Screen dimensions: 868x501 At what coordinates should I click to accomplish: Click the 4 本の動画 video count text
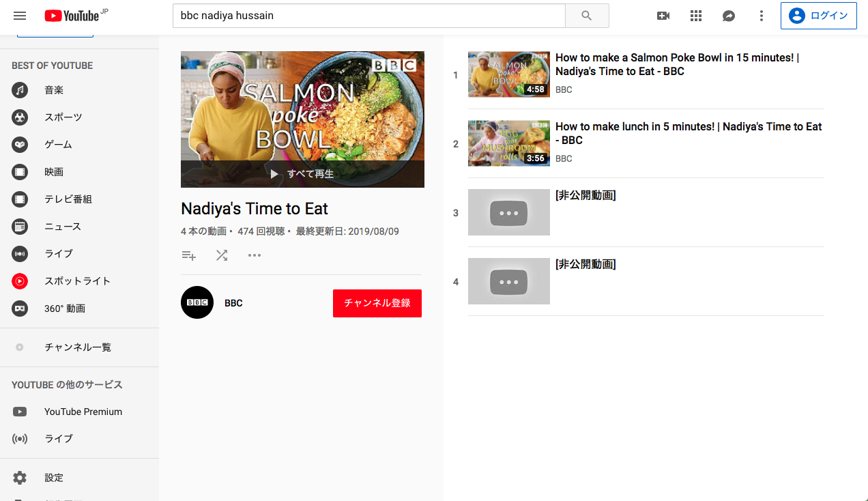point(203,231)
